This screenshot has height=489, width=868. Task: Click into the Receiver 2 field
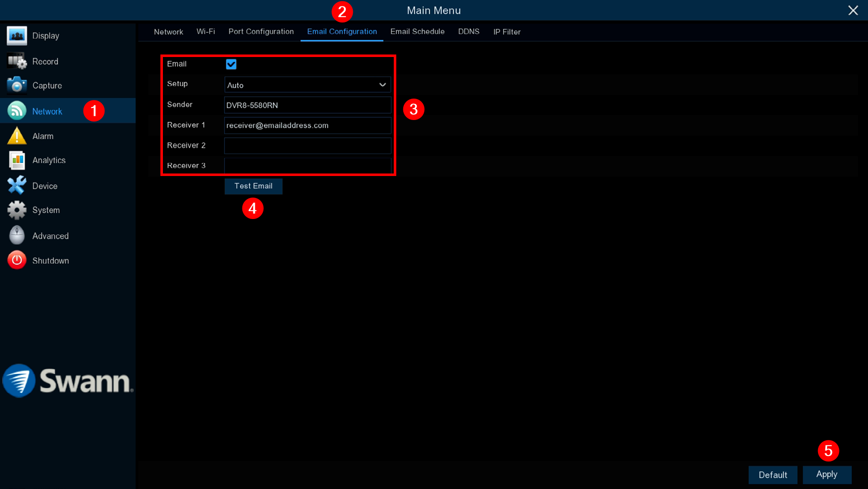click(x=307, y=145)
